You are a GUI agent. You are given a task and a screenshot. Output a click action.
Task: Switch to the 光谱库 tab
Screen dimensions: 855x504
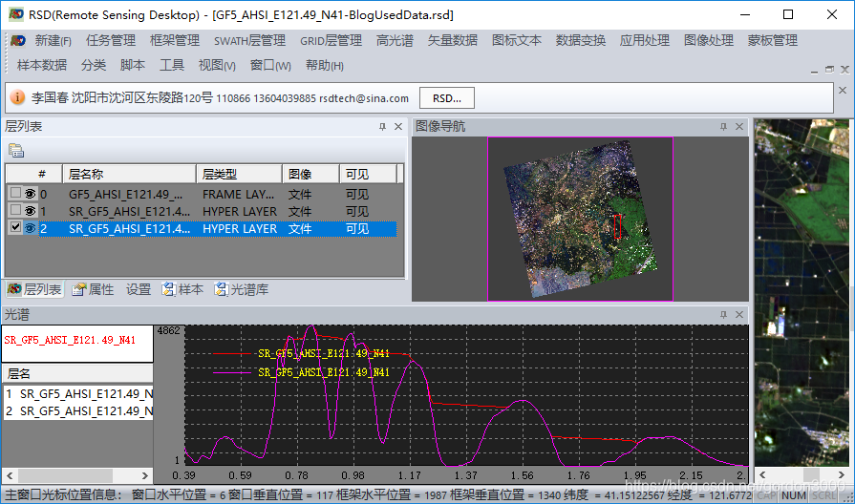click(242, 289)
